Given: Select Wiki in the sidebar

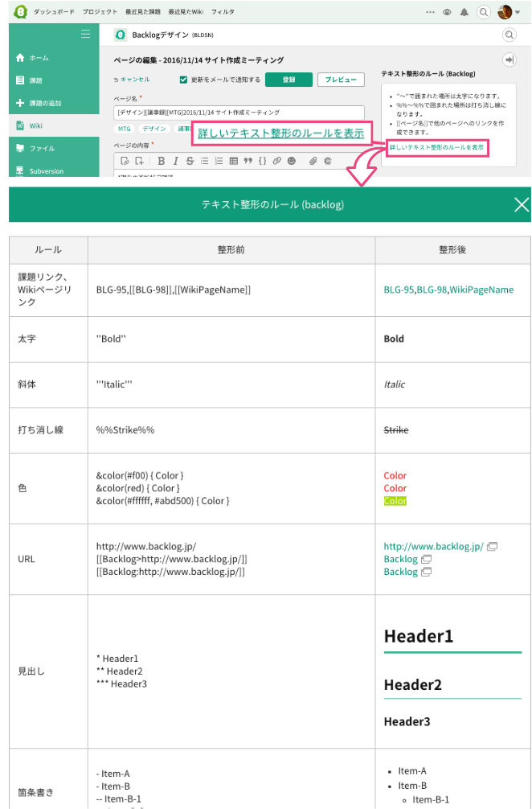Looking at the screenshot, I should click(x=54, y=125).
